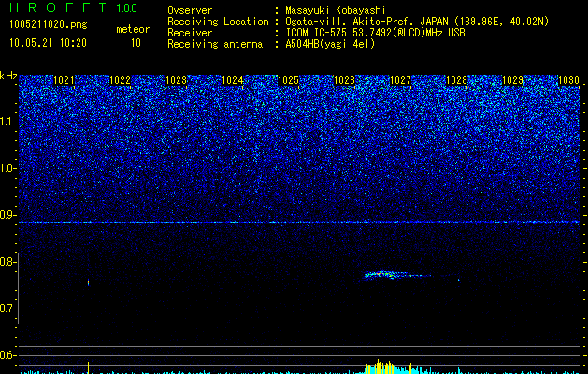Click antenna value A504HB(yagi 4el)
Screen dimensions: 588x374
tap(330, 44)
